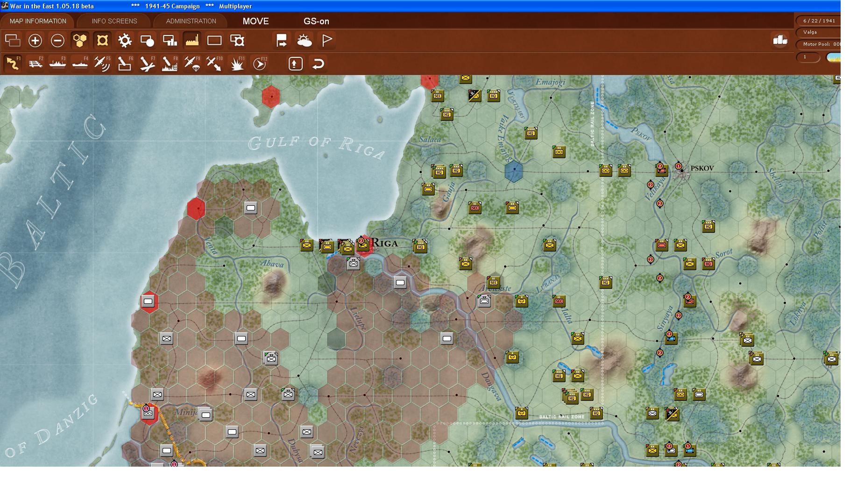
Task: Select the F1 move mode icon
Action: coord(13,63)
